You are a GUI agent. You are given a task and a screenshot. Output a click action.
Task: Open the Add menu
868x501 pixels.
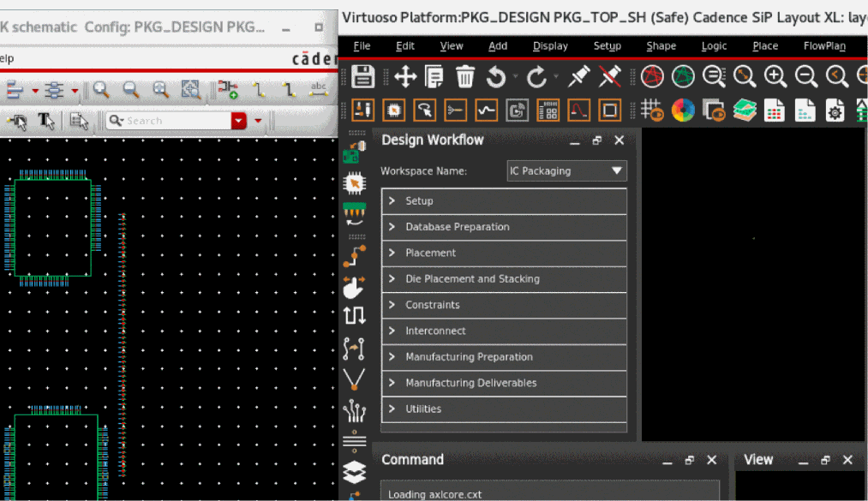(498, 46)
